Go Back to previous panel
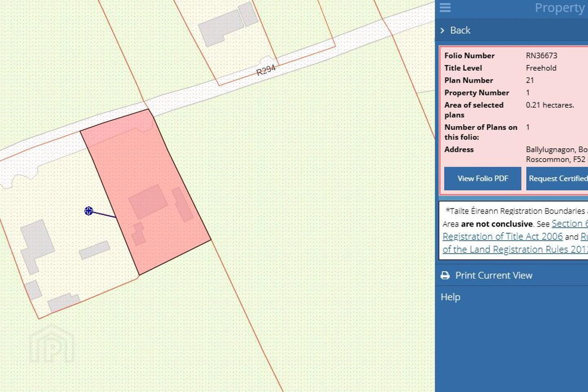The width and height of the screenshot is (588, 392). pos(460,30)
